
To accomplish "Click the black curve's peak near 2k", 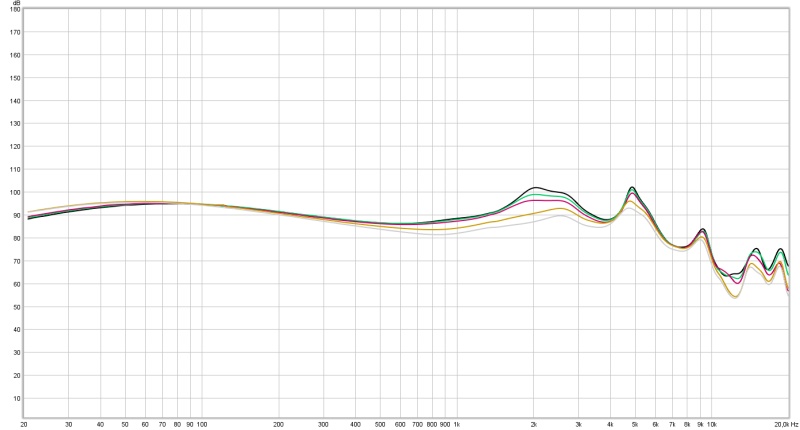I will tap(537, 187).
